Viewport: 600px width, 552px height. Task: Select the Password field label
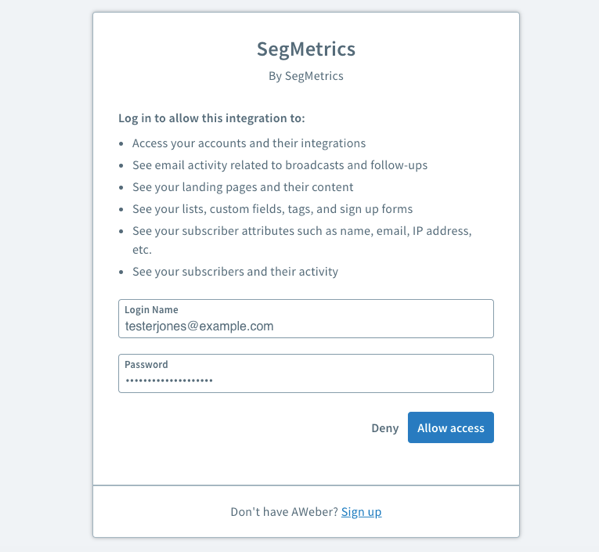click(146, 365)
